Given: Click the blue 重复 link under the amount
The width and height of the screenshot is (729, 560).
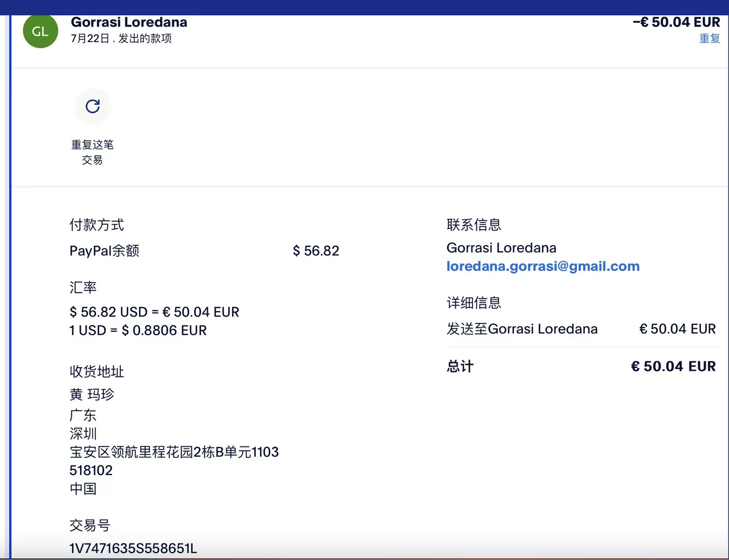Looking at the screenshot, I should [x=709, y=38].
